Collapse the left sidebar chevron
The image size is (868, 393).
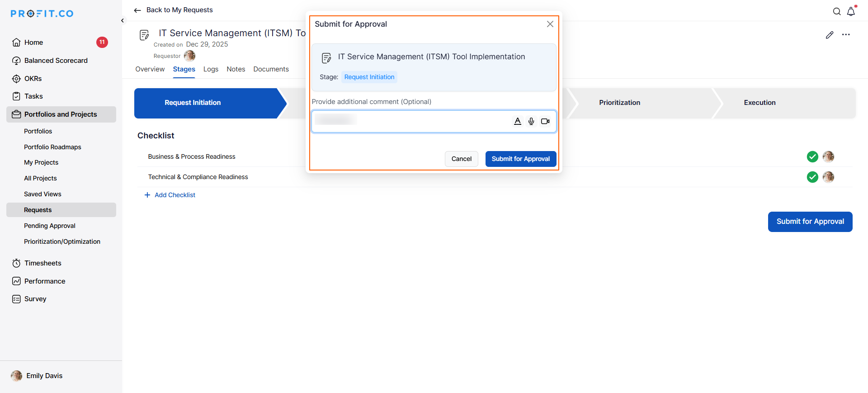coord(123,20)
